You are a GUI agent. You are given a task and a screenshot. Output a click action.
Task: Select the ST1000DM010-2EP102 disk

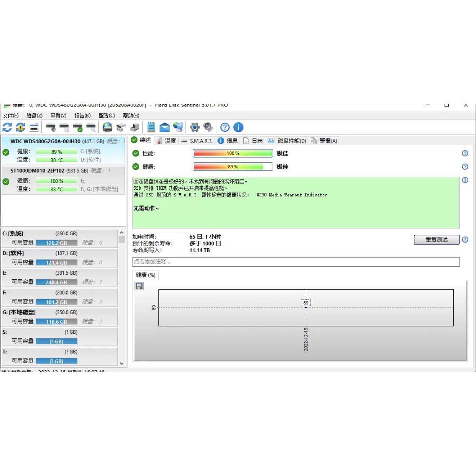(63, 180)
